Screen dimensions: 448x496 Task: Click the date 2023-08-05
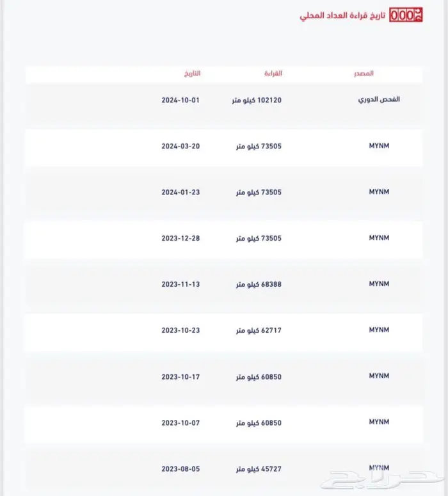pos(180,469)
